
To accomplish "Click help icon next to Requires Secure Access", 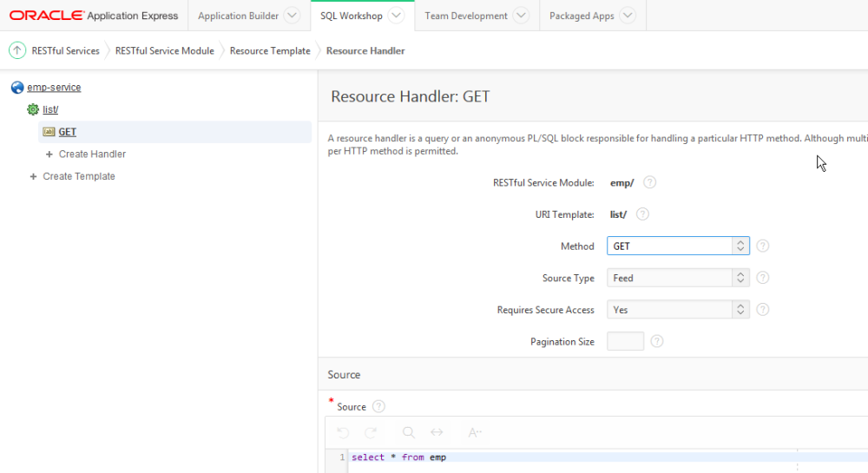I will 763,310.
